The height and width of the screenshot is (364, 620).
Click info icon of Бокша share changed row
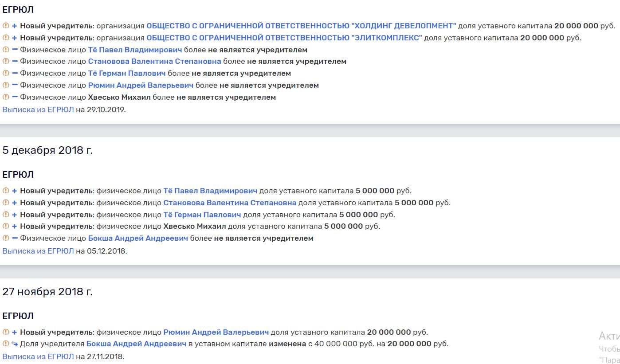pyautogui.click(x=6, y=344)
